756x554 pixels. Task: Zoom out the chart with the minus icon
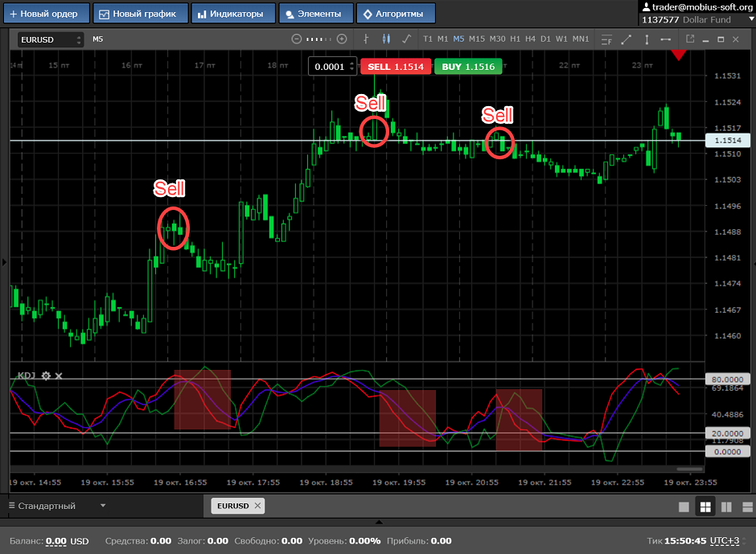click(x=297, y=39)
